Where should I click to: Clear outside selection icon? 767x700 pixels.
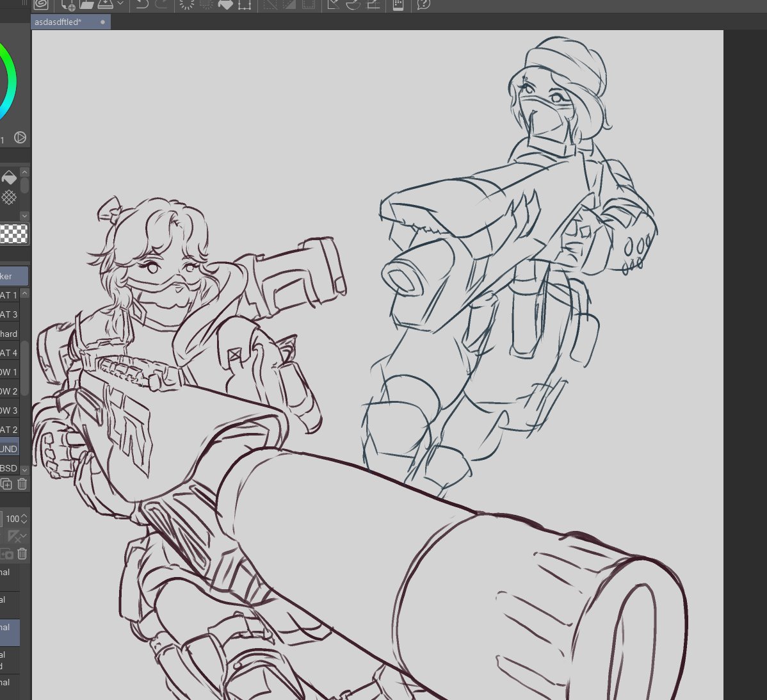coord(206,4)
